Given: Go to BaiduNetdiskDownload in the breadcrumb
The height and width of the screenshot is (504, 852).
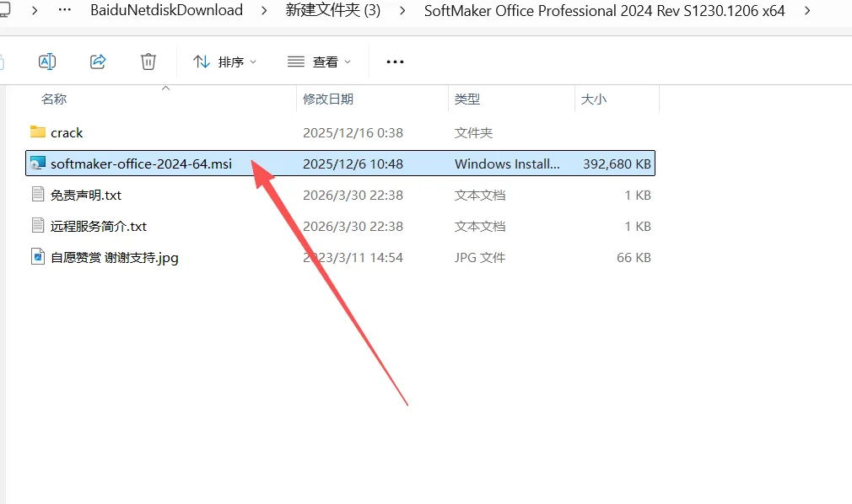Looking at the screenshot, I should (166, 10).
